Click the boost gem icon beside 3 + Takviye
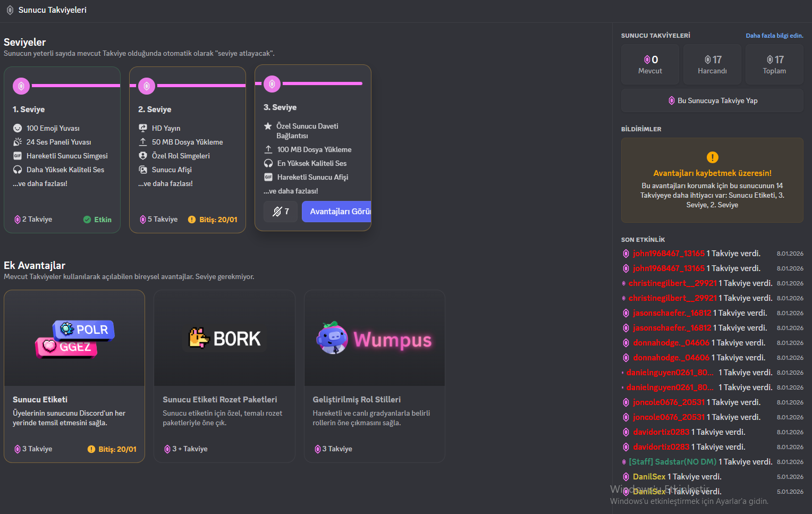This screenshot has height=514, width=812. 167,449
